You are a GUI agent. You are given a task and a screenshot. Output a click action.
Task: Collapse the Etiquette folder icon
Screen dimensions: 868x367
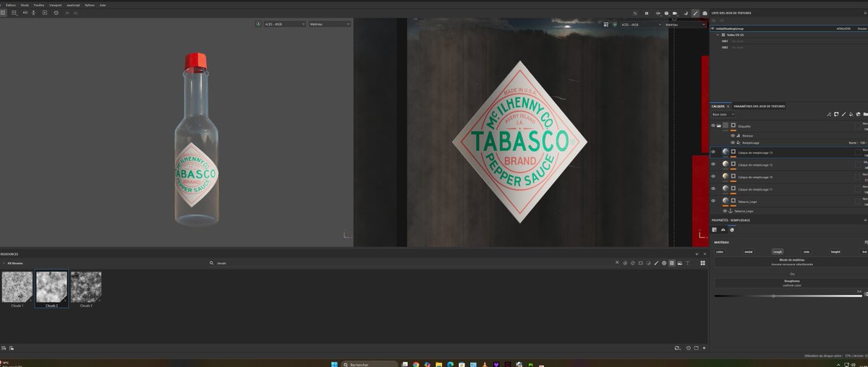(719, 126)
